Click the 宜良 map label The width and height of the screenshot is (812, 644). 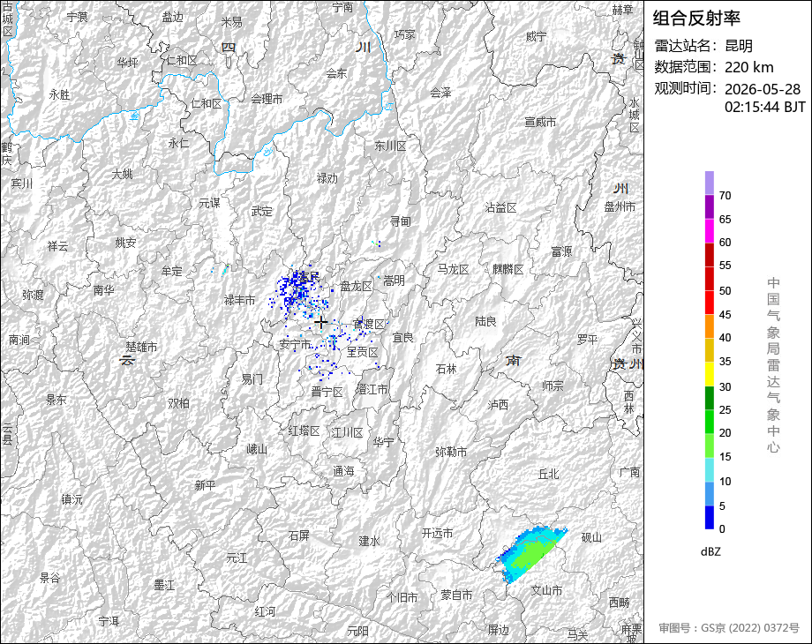402,338
